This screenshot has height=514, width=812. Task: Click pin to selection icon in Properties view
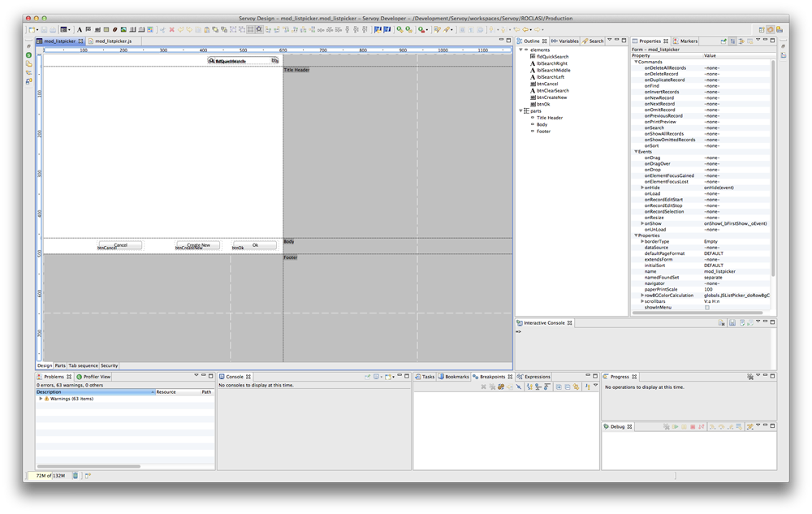coord(723,41)
